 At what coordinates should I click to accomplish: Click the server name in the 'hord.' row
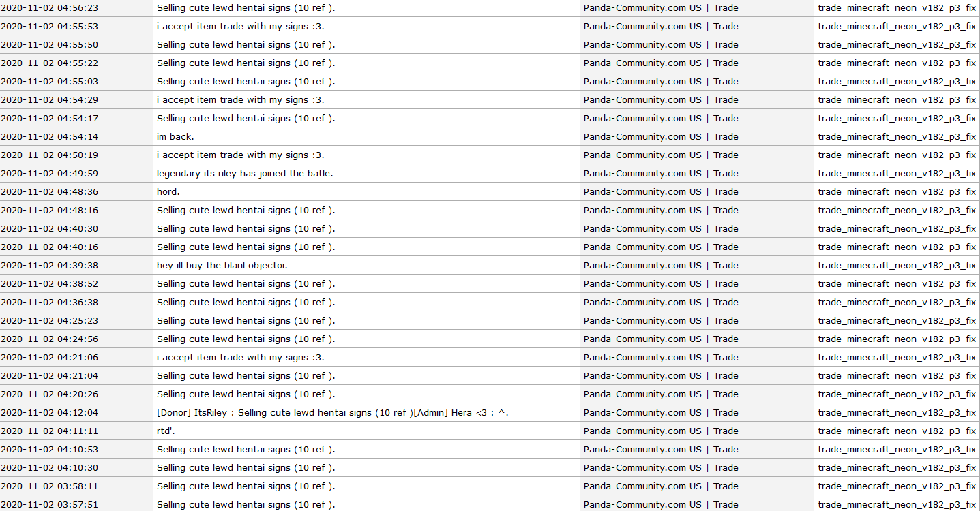(660, 191)
